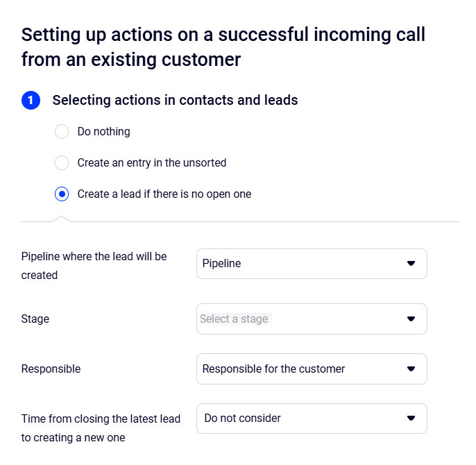
Task: Choose "Create an entry in the unsorted"
Action: (x=62, y=163)
